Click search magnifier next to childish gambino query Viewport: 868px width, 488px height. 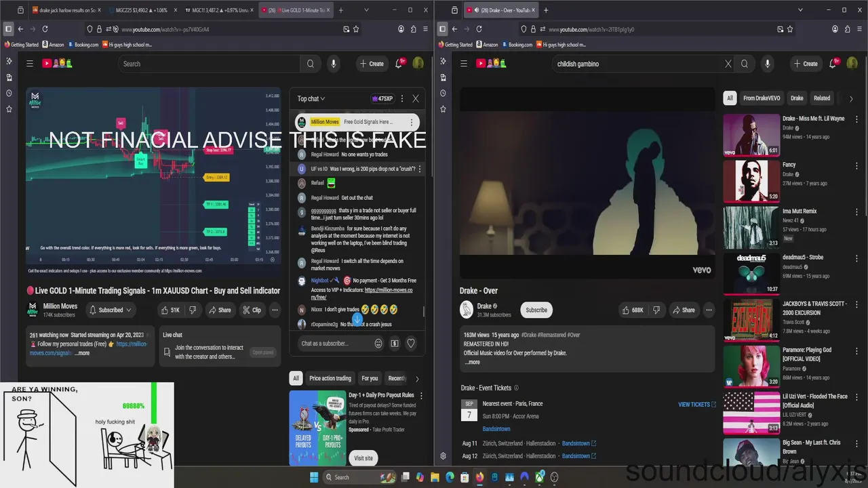(745, 64)
